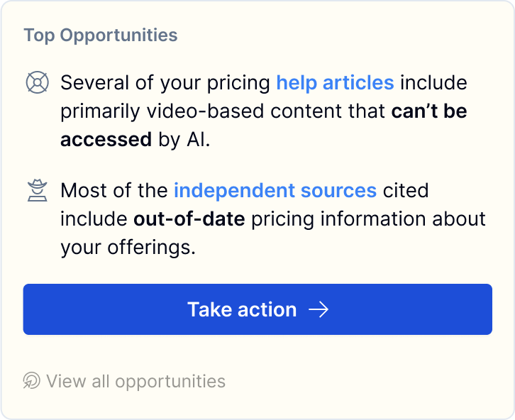515x420 pixels.
Task: Click the bold "out-of-date" text
Action: point(189,219)
